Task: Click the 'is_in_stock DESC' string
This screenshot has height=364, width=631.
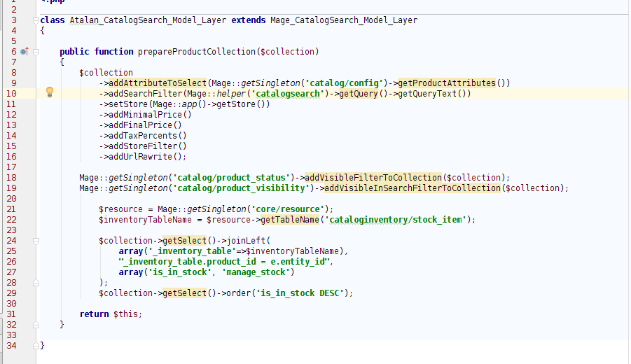Action: (x=300, y=293)
